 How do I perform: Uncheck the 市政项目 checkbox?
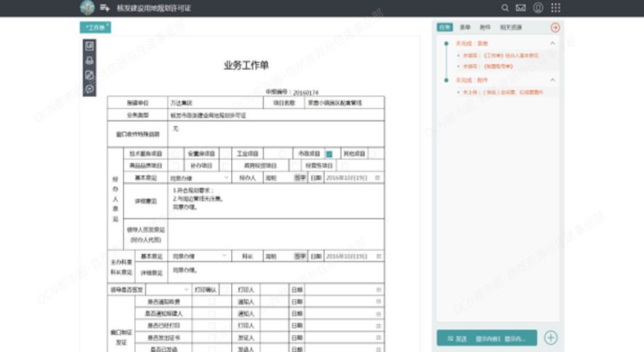[329, 154]
